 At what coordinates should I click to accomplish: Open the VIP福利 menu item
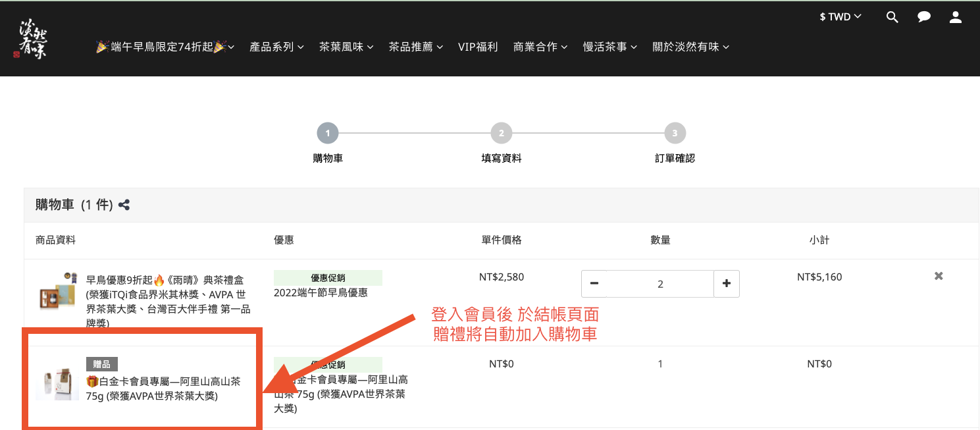478,47
